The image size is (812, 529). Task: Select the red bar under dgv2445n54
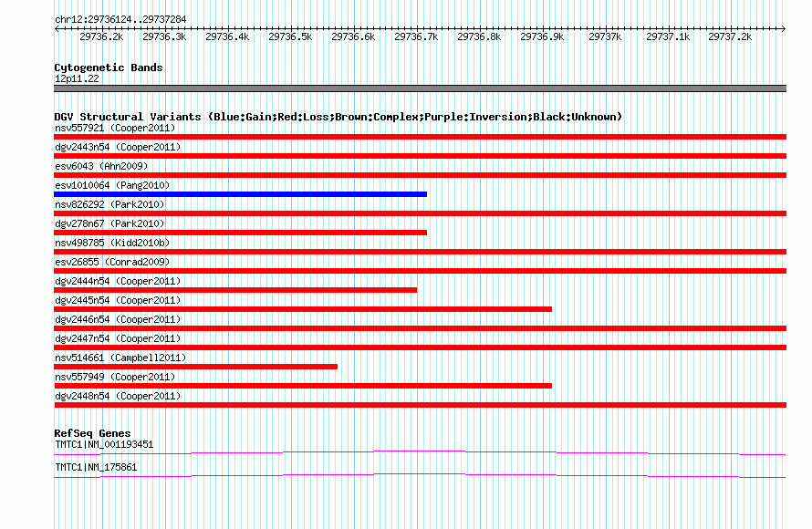tap(303, 309)
